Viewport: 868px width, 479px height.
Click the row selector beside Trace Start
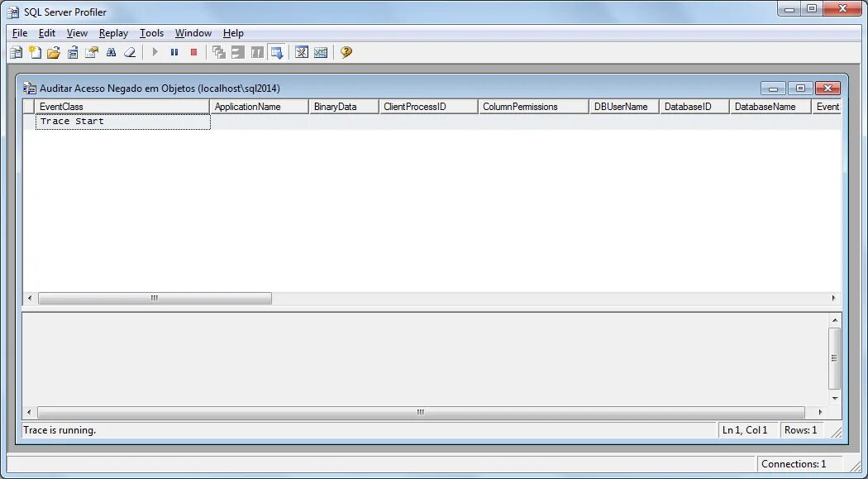29,122
